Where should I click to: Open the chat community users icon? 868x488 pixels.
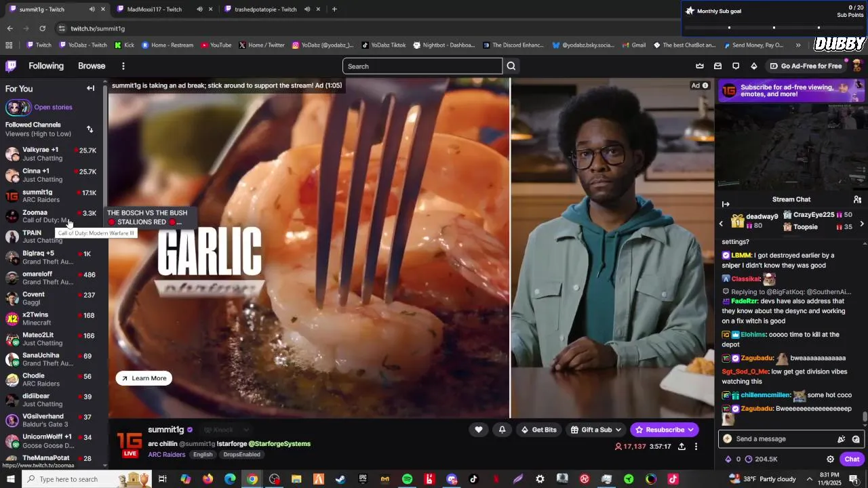[x=857, y=199]
